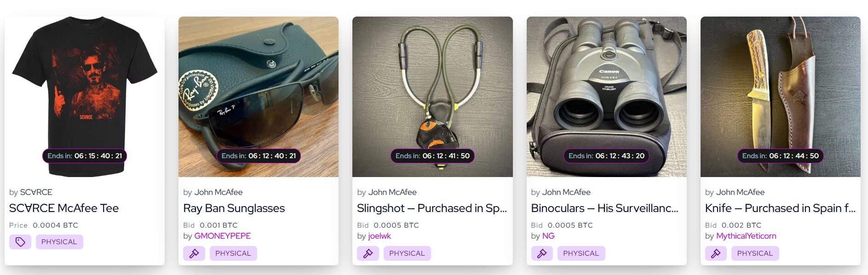This screenshot has width=868, height=275.
Task: Visit bidder NG's profile link
Action: click(548, 236)
